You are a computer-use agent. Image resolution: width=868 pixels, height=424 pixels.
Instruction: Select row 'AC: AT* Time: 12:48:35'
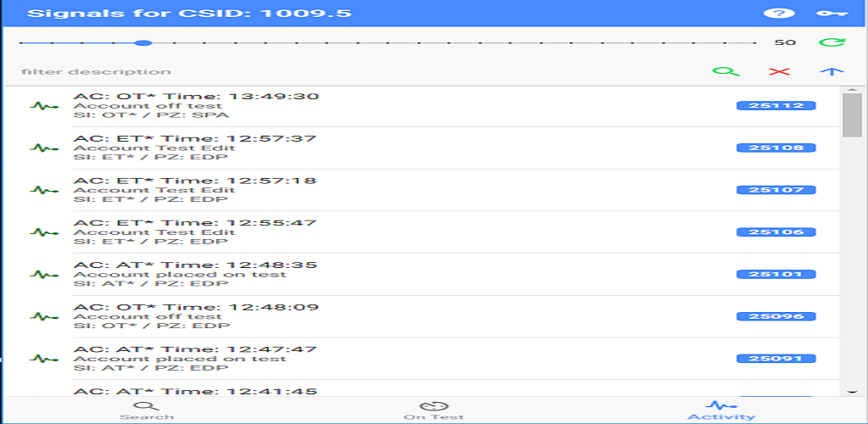(422, 274)
